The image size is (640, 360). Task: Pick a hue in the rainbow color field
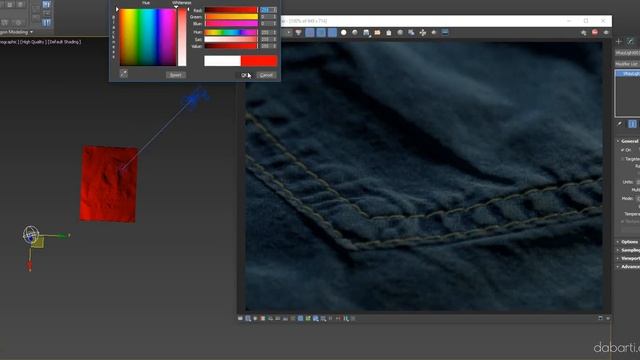click(x=148, y=37)
